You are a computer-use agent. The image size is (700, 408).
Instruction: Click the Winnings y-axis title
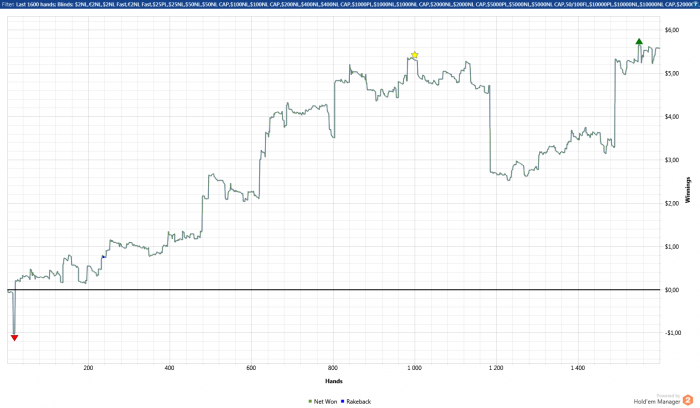[688, 190]
